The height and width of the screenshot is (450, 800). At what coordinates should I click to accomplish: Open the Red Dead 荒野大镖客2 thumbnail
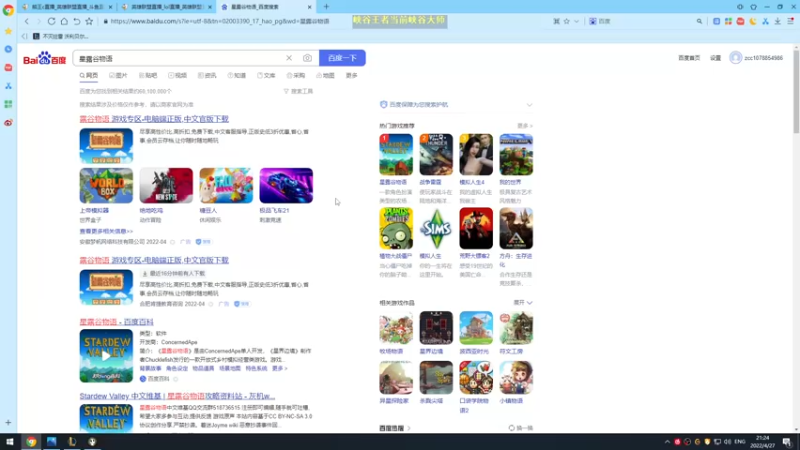click(476, 228)
